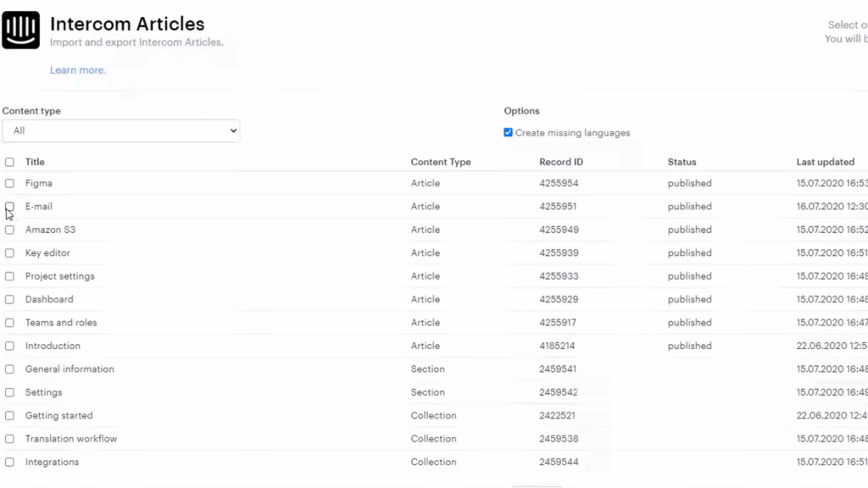
Task: Select the General information row checkbox
Action: click(x=9, y=369)
